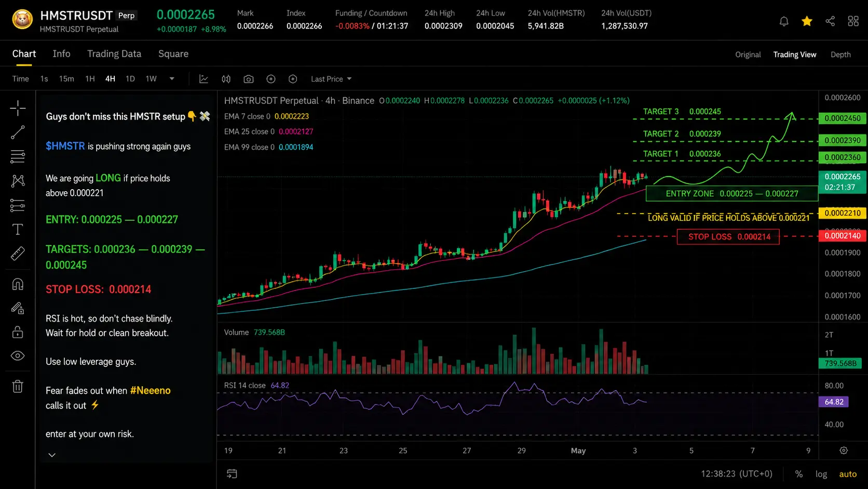
Task: Select the trend line drawing tool
Action: tap(18, 133)
